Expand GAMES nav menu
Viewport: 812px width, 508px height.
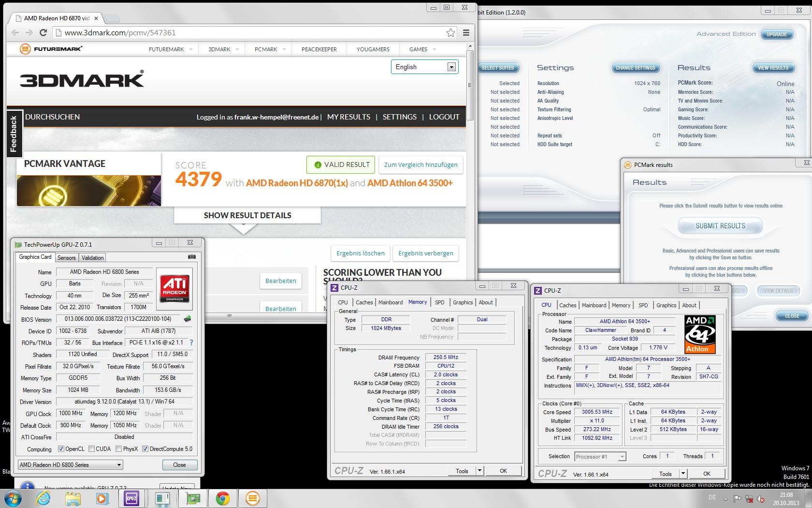(x=435, y=49)
